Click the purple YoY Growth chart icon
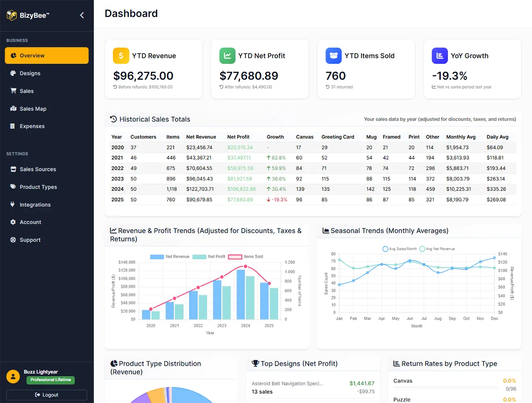Image resolution: width=532 pixels, height=403 pixels. click(440, 56)
